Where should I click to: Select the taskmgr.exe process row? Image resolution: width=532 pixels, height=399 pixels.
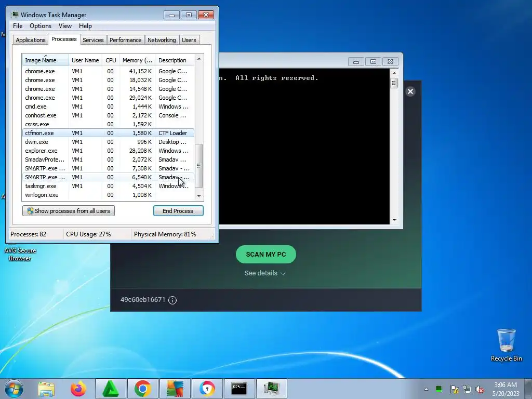click(x=108, y=186)
